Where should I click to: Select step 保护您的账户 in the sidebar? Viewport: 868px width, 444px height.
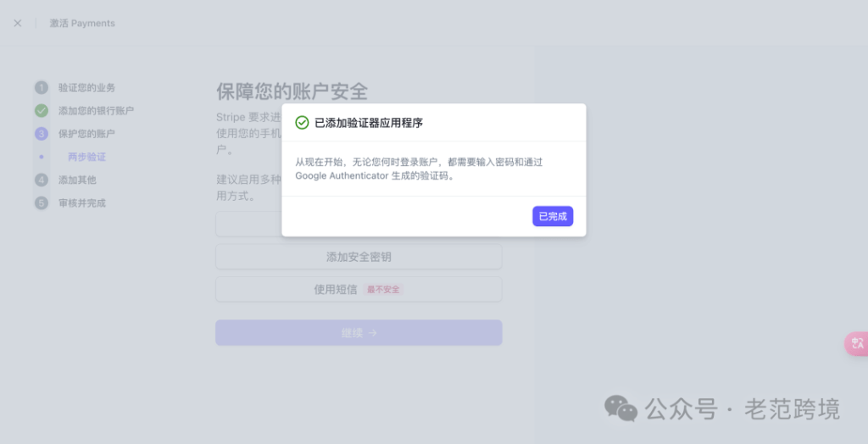[x=87, y=134]
